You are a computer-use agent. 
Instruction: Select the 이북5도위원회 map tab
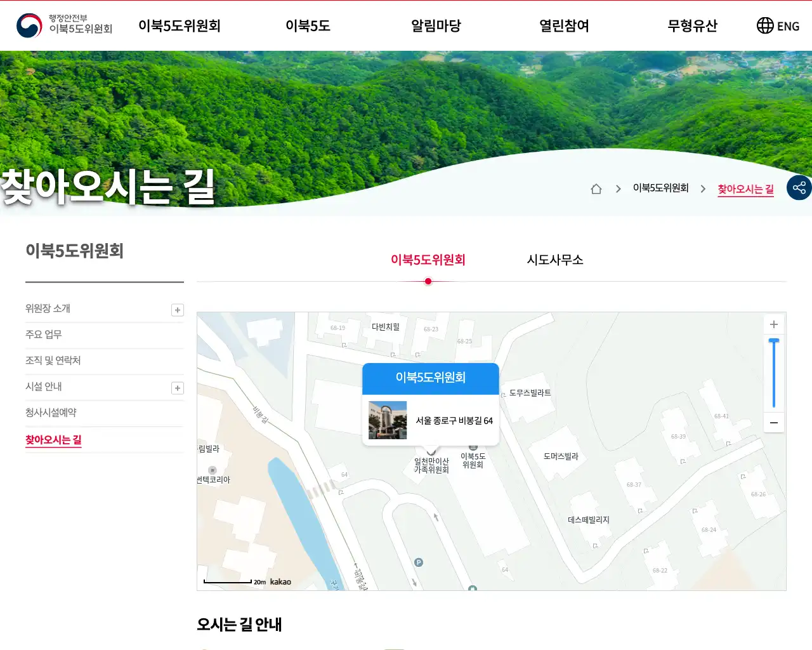[x=428, y=260]
